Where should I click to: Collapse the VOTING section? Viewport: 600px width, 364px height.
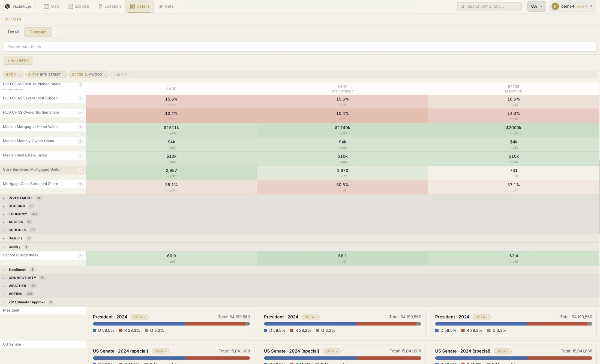4,294
